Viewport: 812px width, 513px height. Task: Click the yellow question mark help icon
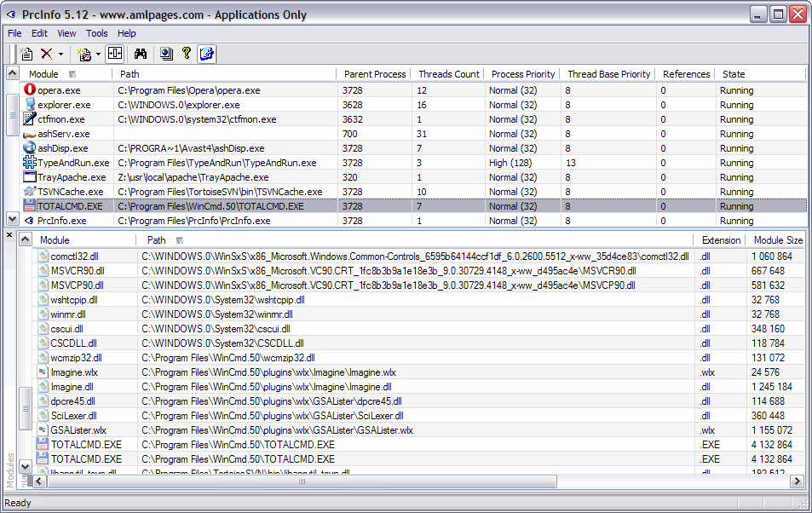point(187,54)
